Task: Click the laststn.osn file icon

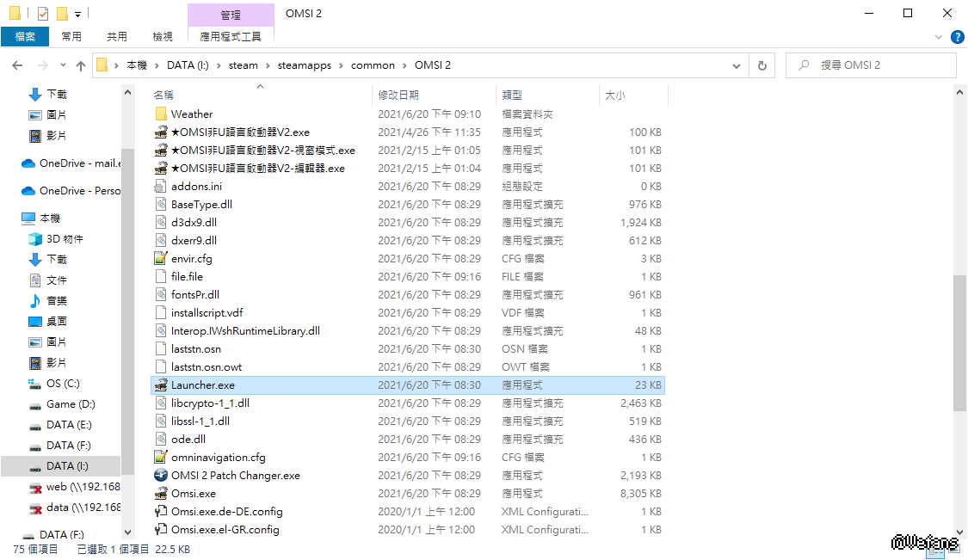Action: [161, 349]
